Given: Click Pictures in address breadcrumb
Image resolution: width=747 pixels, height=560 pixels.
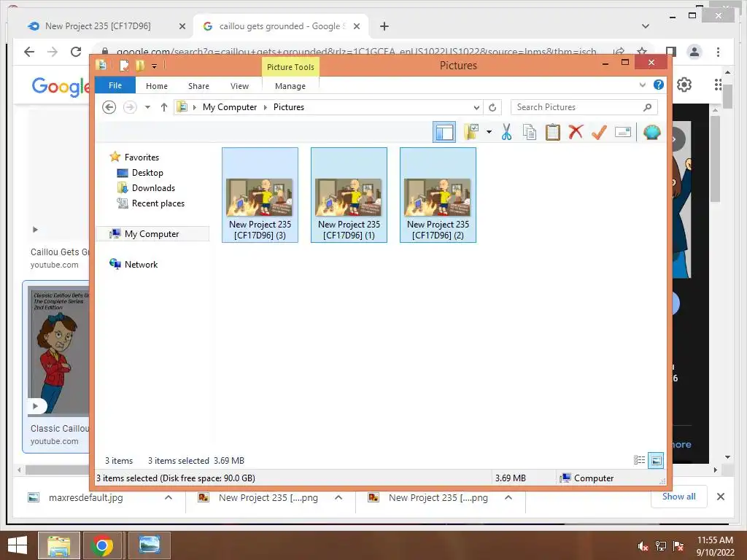Looking at the screenshot, I should [x=289, y=107].
